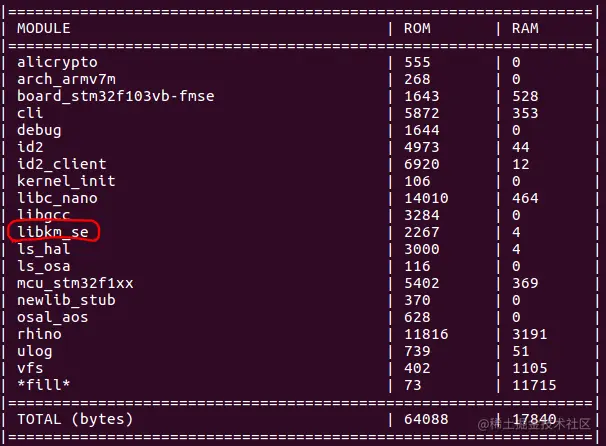Click RAM value 11715 for *fill*
The image size is (606, 446).
tap(534, 385)
